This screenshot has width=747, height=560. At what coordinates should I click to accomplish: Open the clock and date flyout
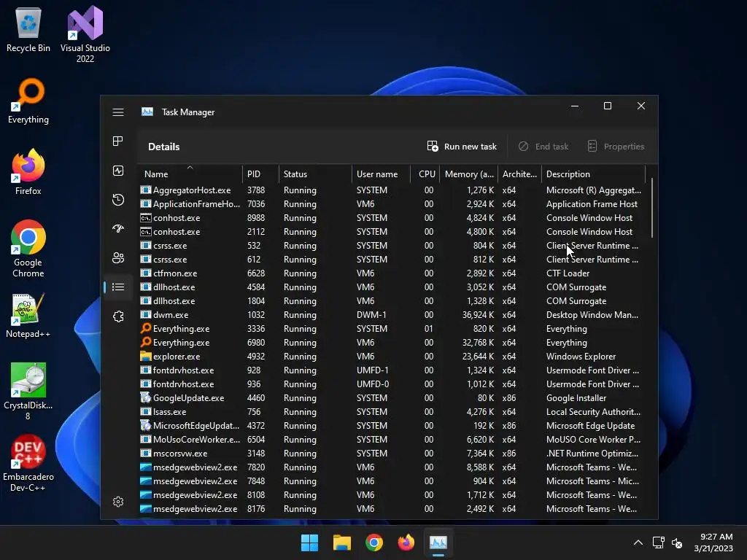click(x=713, y=542)
